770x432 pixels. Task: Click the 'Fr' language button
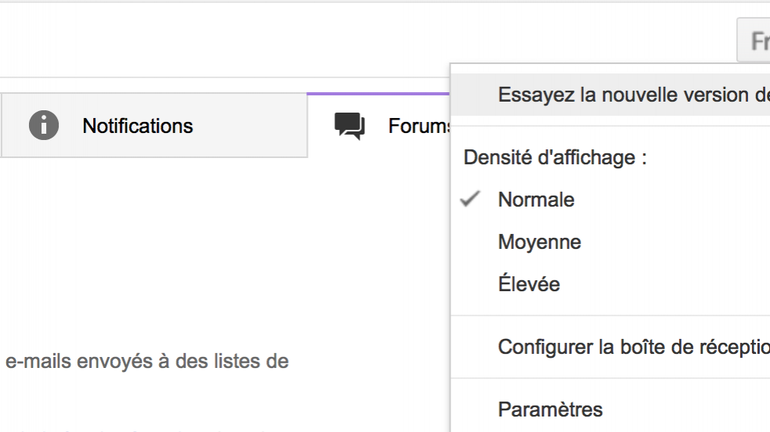point(757,42)
